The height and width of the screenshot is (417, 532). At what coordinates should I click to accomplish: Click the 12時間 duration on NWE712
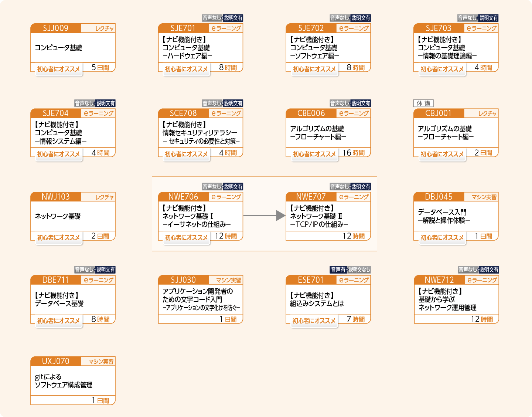(x=482, y=319)
